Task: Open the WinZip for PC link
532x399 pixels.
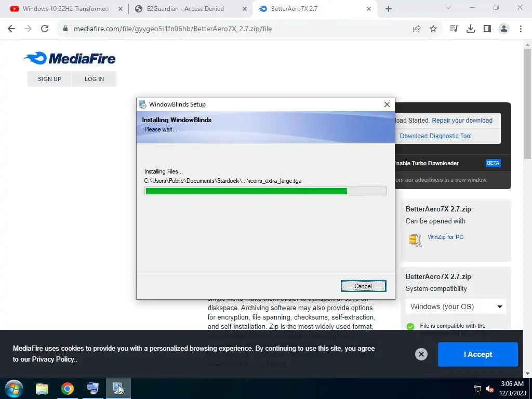Action: click(x=445, y=237)
